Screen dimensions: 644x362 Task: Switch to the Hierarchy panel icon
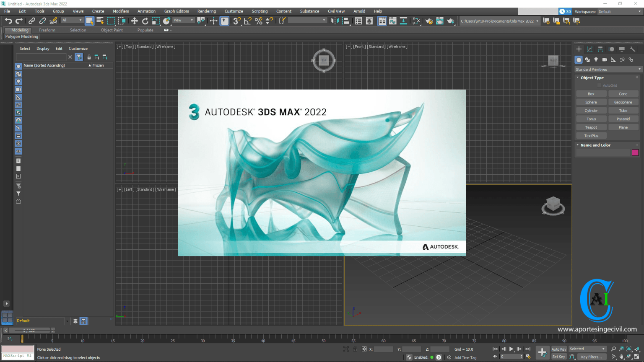(600, 49)
